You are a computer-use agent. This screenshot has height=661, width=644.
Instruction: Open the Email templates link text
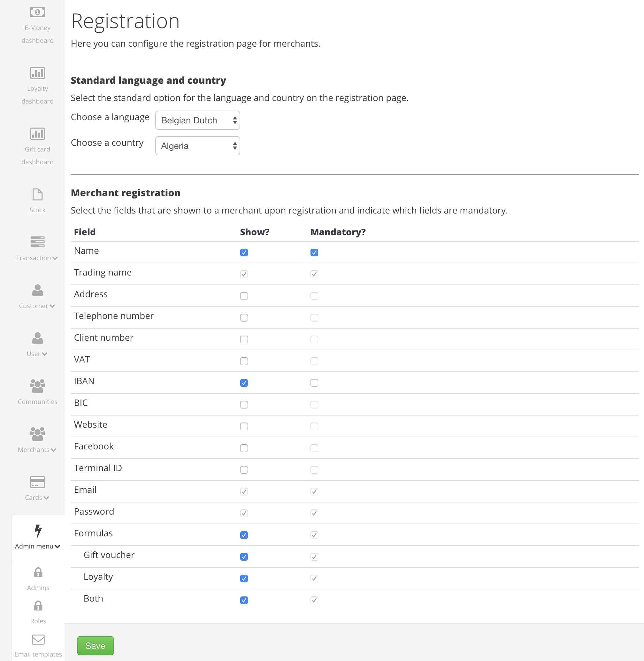tap(38, 654)
